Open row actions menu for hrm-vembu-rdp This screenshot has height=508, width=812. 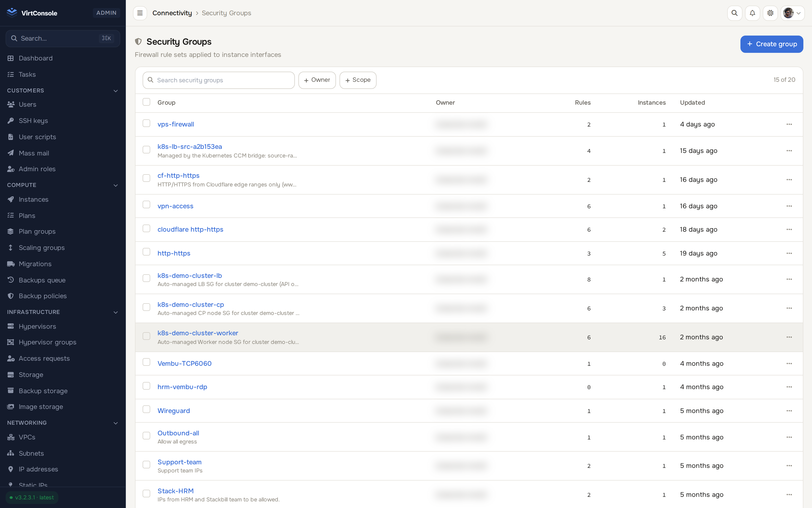pos(789,387)
